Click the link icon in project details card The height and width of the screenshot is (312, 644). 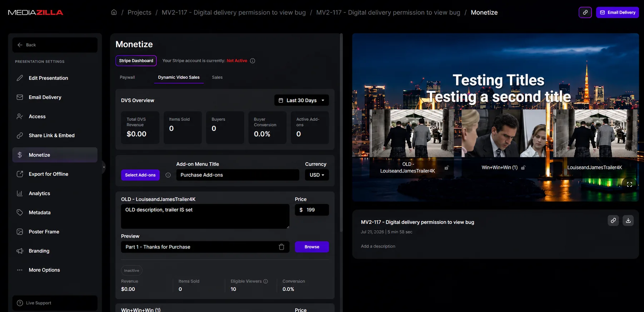point(613,221)
